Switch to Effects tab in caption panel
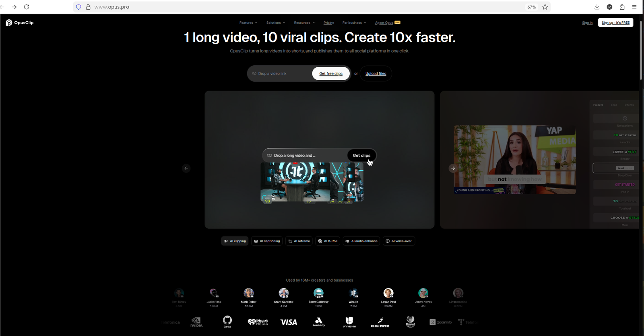 (629, 105)
